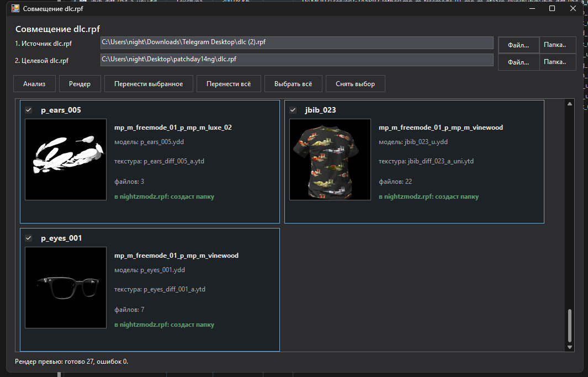
Task: Click the card title jbib_023
Action: (x=321, y=110)
